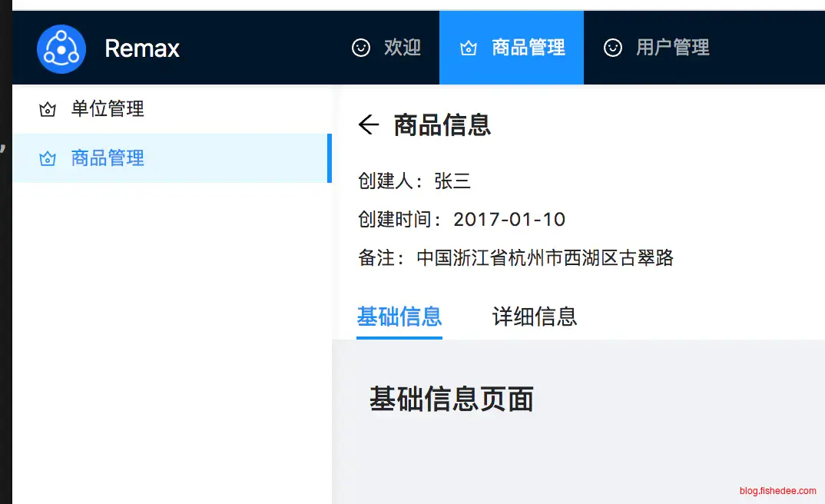
Task: Select 单位管理 in the left sidebar
Action: (x=108, y=109)
